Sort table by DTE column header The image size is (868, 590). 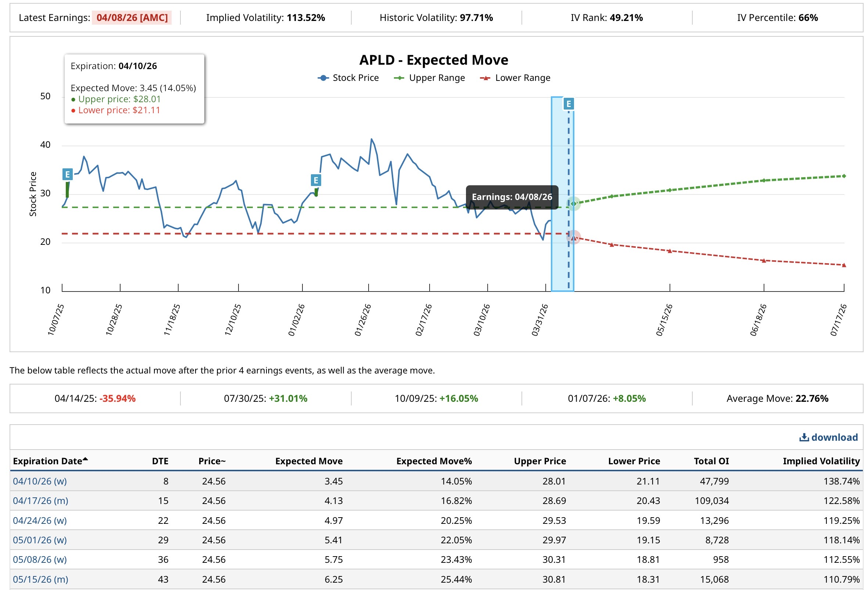pos(160,461)
